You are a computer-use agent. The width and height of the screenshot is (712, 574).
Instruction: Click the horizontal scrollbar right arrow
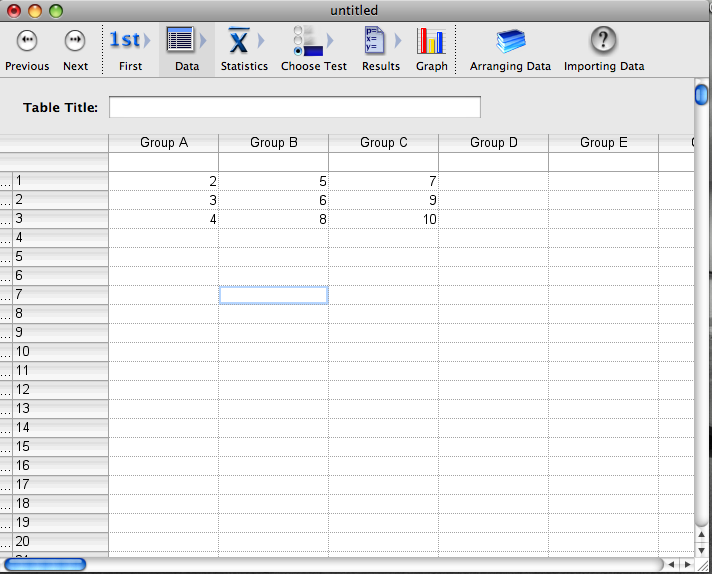[x=686, y=565]
